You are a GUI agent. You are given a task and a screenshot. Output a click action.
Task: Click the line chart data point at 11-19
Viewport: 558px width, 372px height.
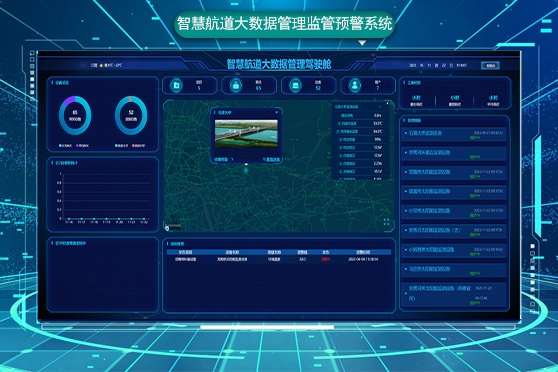click(106, 219)
